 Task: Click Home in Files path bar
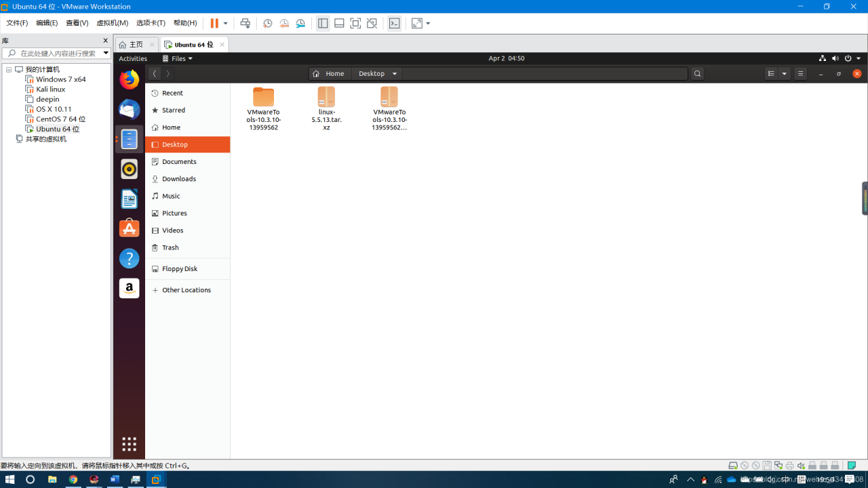tap(330, 73)
